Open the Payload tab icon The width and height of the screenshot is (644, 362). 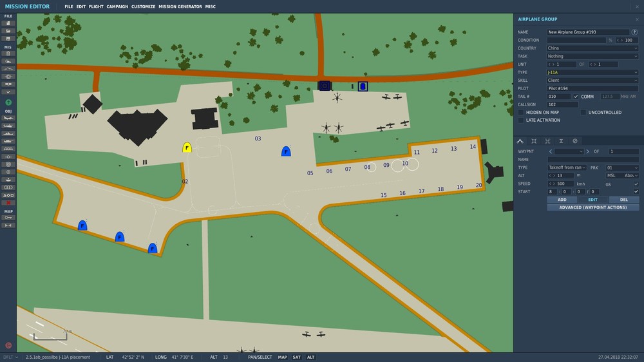coord(534,141)
